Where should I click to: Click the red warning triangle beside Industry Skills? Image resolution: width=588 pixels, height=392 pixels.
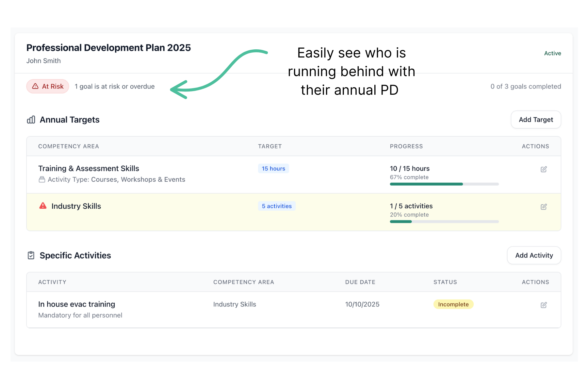pos(43,206)
